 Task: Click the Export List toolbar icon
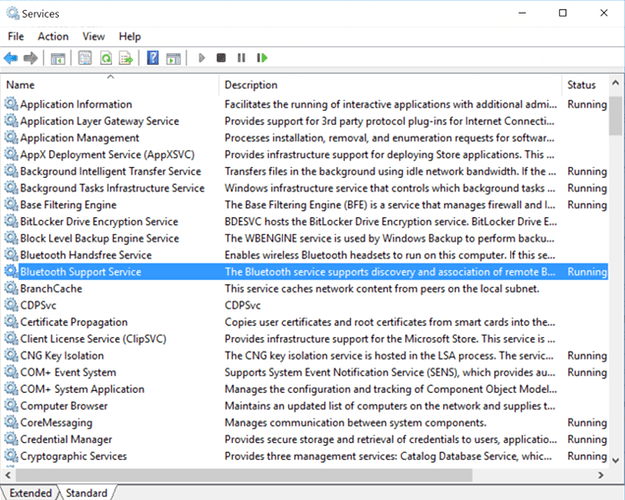pos(126,58)
